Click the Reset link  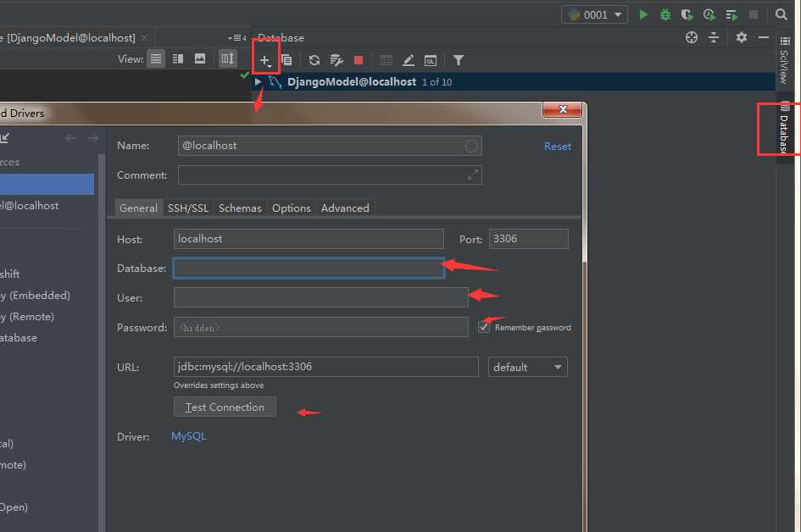pyautogui.click(x=558, y=146)
